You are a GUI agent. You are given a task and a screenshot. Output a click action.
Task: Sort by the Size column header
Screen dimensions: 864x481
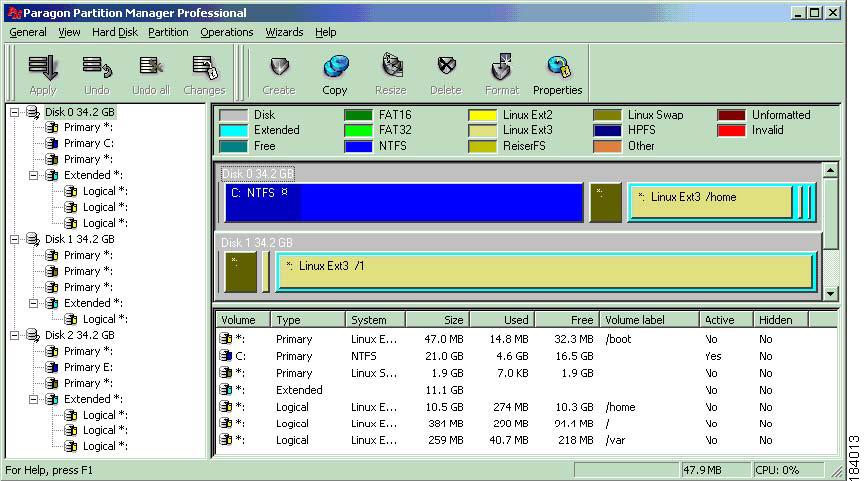click(438, 320)
